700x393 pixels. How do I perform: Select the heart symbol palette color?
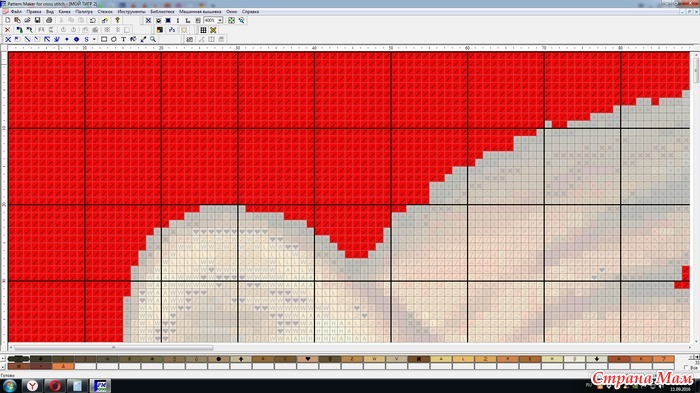[x=307, y=359]
